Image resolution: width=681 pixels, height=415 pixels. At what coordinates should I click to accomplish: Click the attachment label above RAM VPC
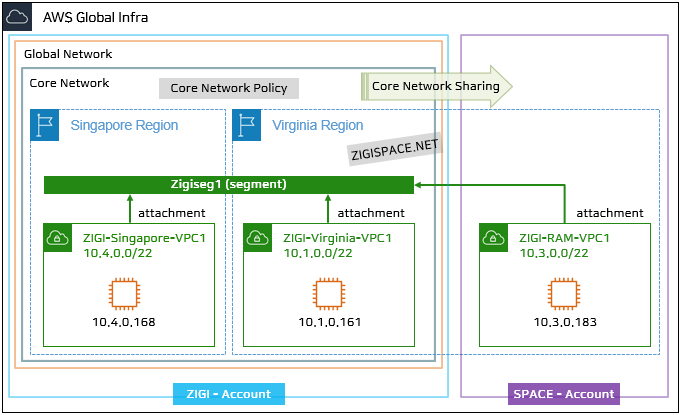610,213
